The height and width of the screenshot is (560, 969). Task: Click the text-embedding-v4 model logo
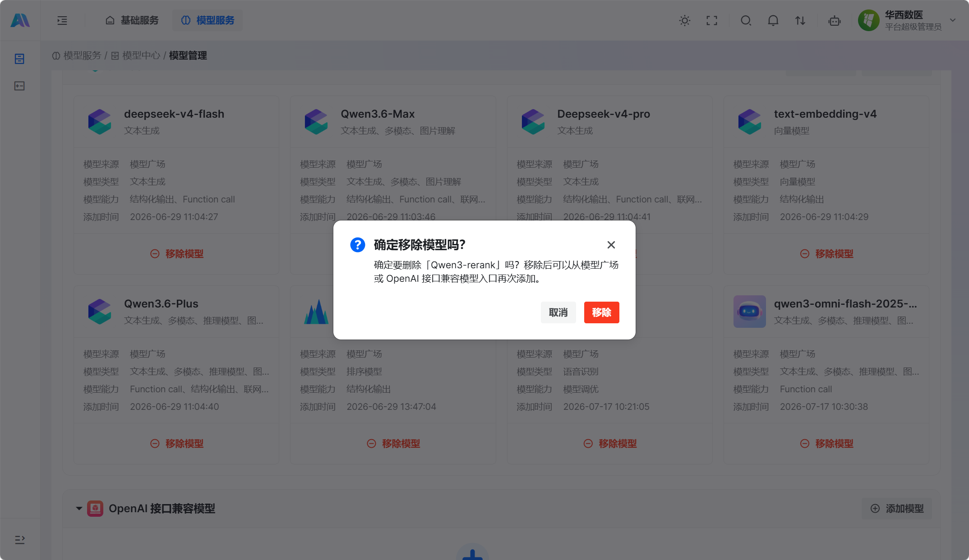click(x=750, y=122)
